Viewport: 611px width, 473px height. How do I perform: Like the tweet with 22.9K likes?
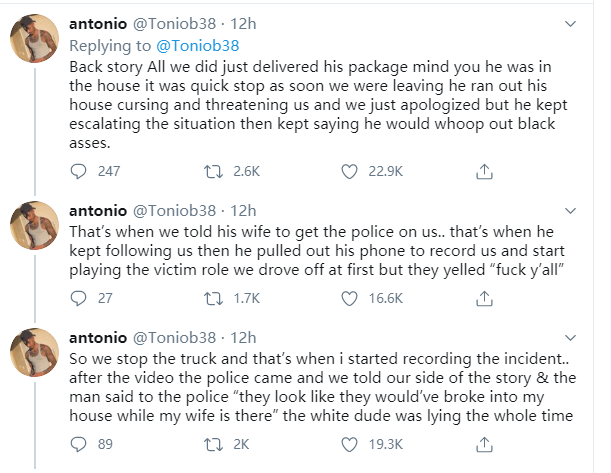pos(350,171)
